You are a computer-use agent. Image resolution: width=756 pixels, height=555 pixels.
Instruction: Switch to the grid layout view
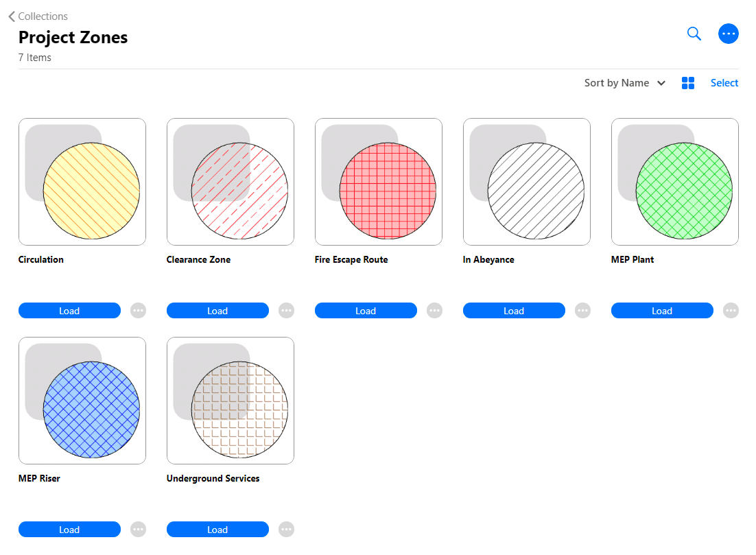[x=688, y=82]
